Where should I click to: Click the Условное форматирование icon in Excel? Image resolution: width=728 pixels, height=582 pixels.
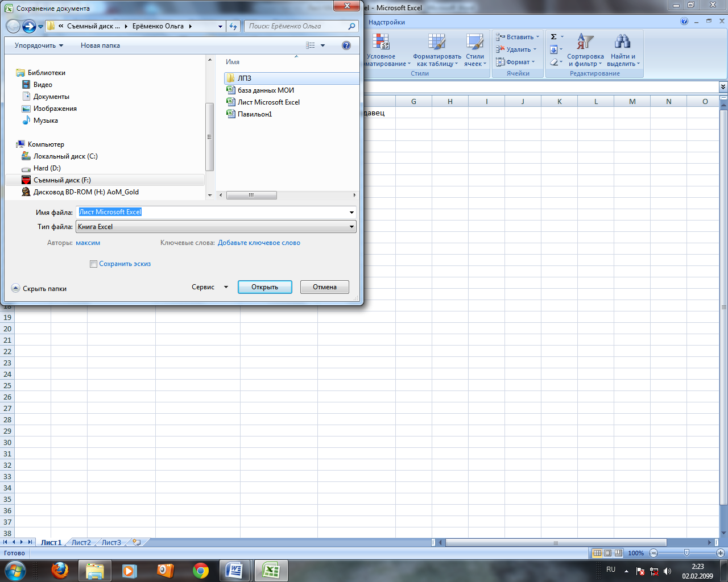[380, 41]
